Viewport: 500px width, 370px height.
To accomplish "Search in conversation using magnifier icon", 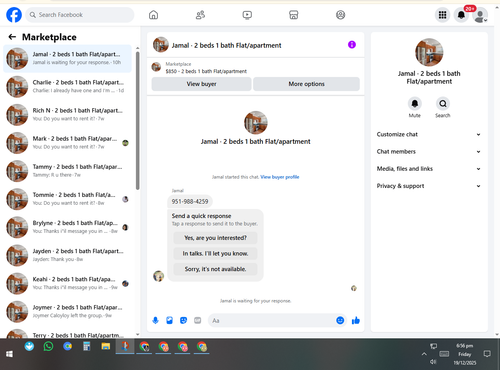I will [443, 104].
